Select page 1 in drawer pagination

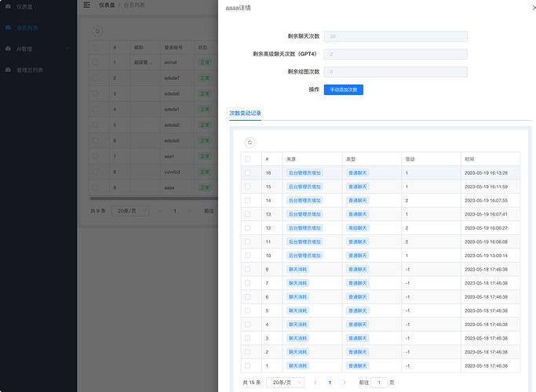[x=330, y=383]
